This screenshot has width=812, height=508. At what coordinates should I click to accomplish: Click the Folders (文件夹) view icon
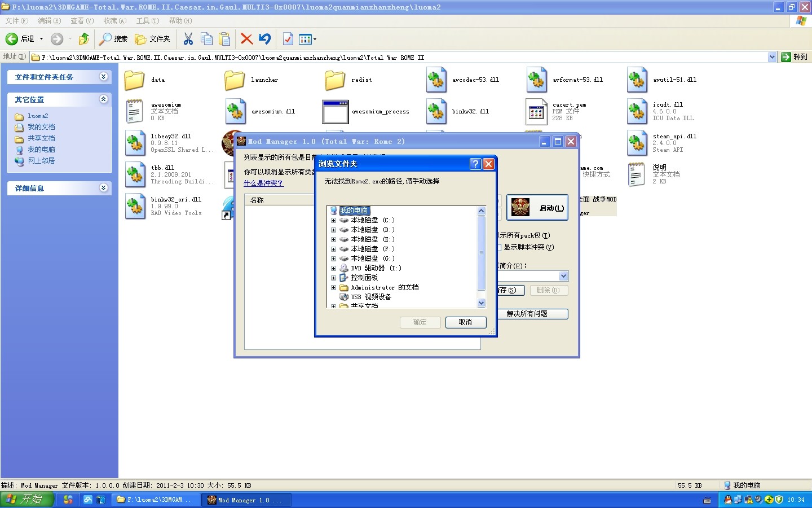tap(140, 39)
